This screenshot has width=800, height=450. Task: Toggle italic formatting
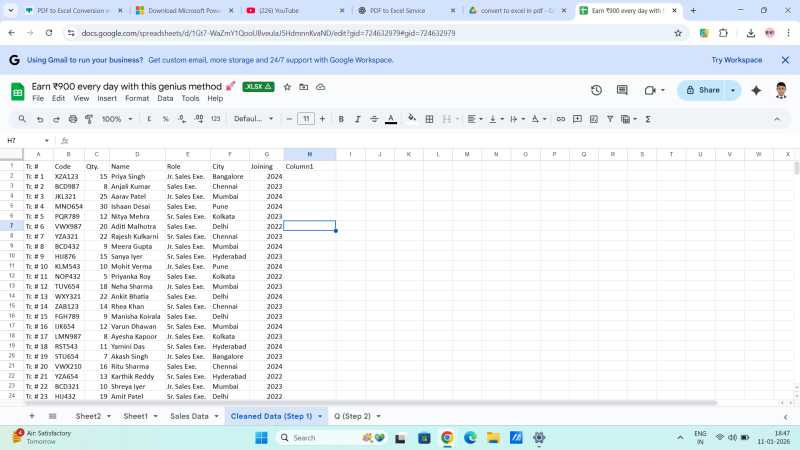pos(357,119)
